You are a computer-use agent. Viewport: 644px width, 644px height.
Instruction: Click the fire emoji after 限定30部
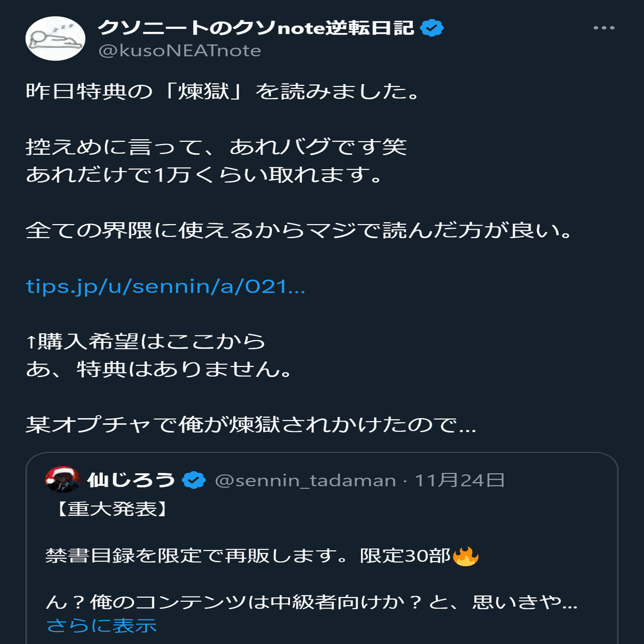[465, 556]
